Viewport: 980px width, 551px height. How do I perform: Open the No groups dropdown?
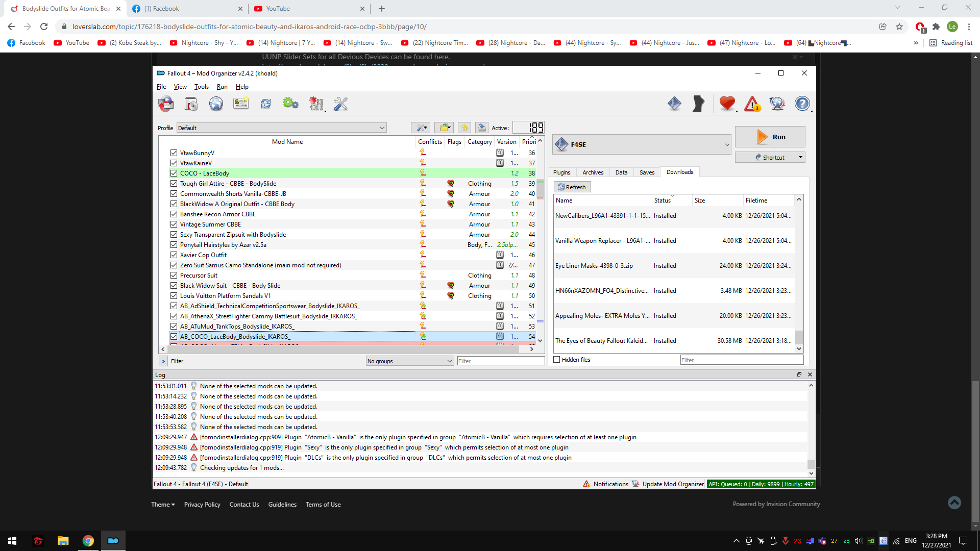pos(409,361)
